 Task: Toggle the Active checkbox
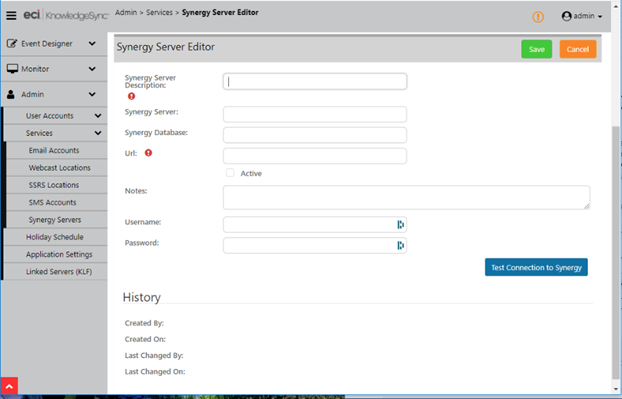(230, 173)
